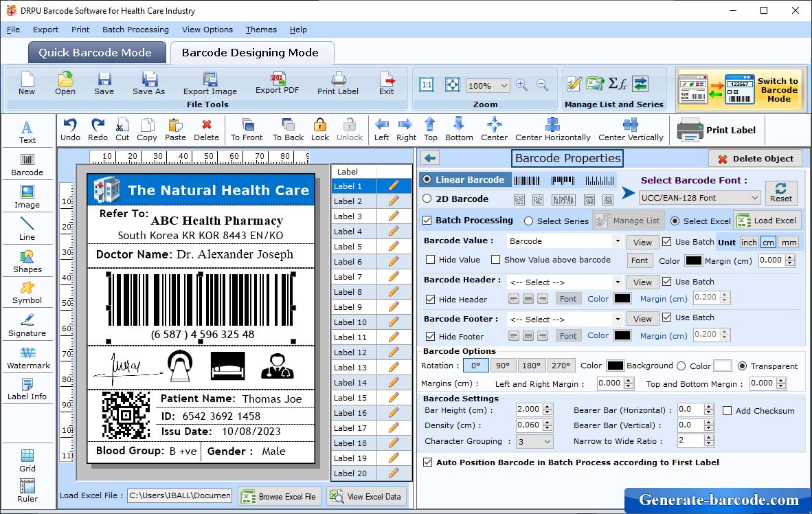
Task: Open the Shapes tool
Action: point(27,262)
